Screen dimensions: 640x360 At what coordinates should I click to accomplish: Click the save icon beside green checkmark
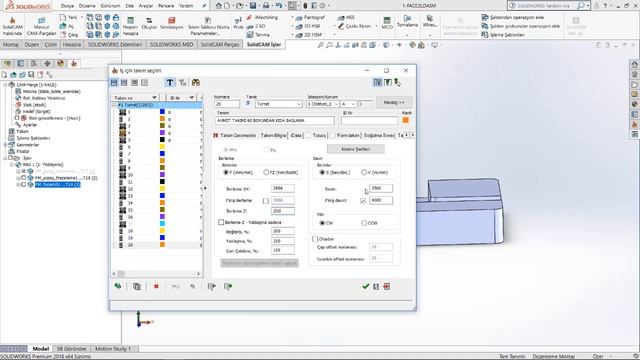point(376,287)
